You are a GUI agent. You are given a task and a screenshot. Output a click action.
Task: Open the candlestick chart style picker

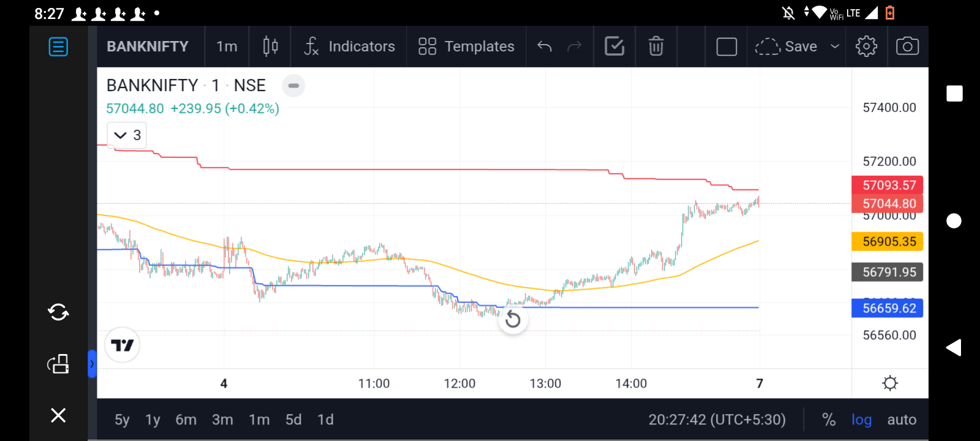click(270, 47)
